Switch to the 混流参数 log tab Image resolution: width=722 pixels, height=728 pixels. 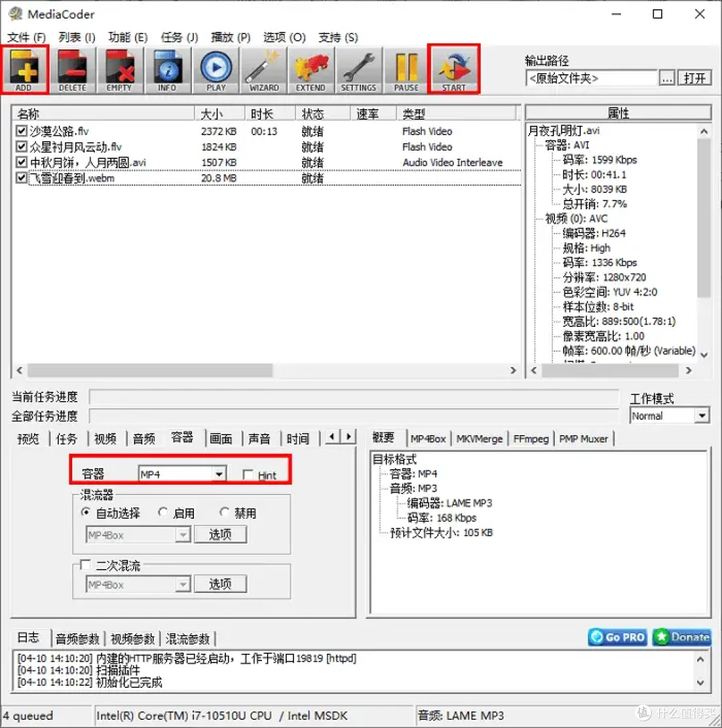188,639
